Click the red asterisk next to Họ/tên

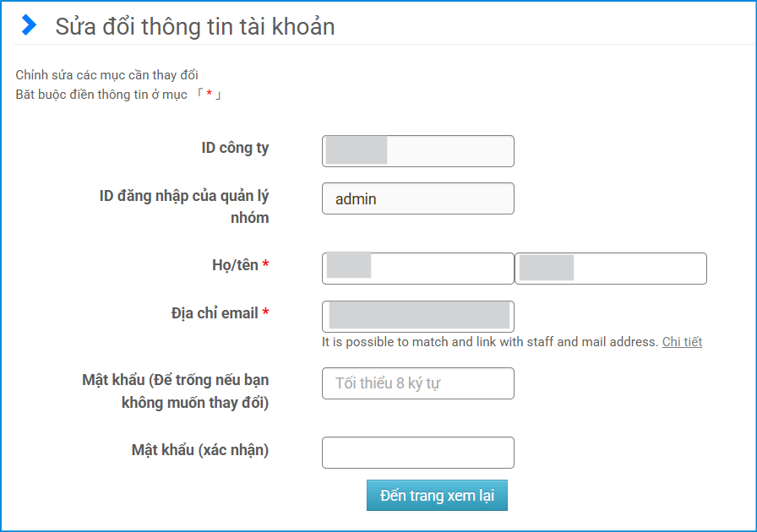(266, 265)
